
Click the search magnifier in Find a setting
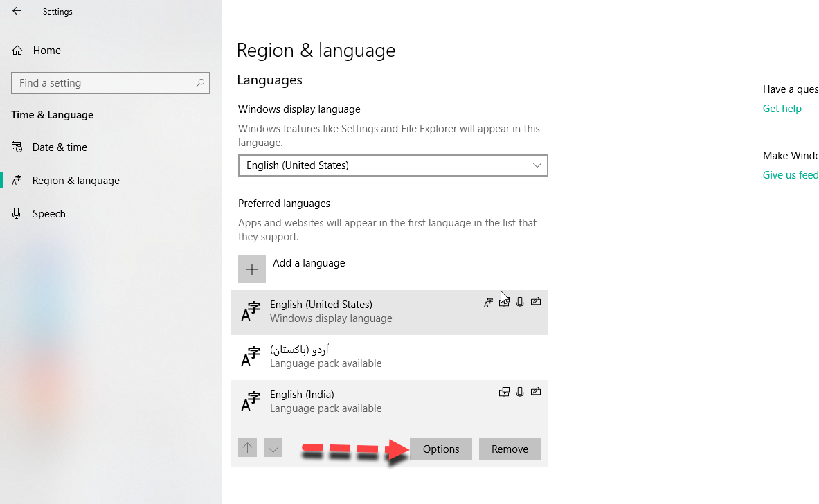tap(200, 83)
